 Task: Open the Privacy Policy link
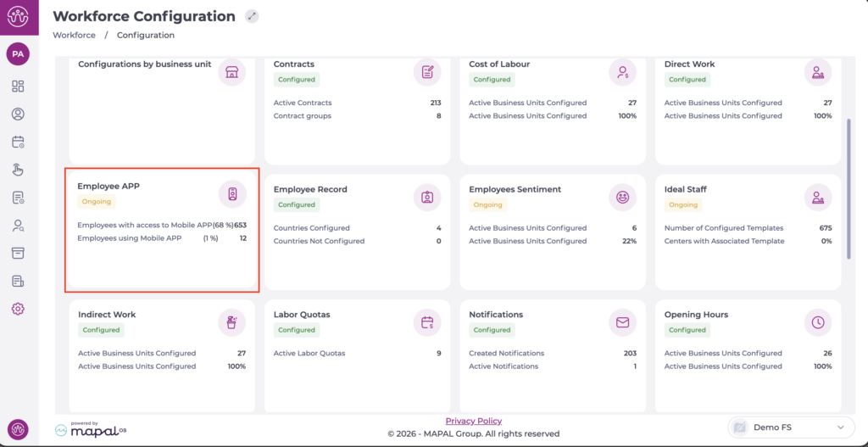pos(473,421)
